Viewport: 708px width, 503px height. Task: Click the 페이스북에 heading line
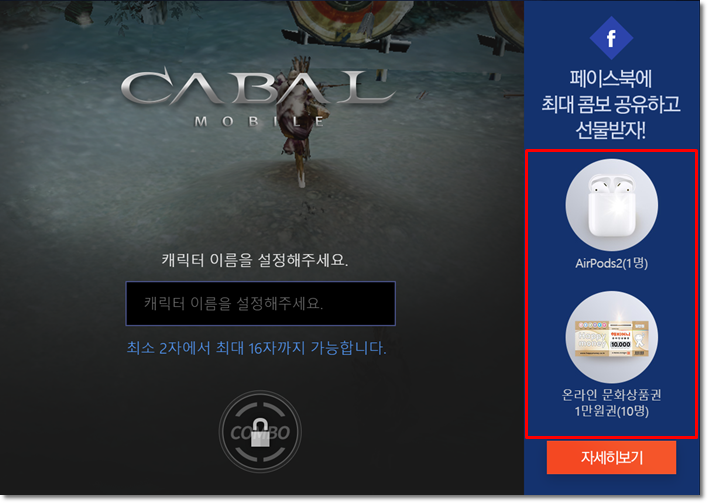point(610,79)
